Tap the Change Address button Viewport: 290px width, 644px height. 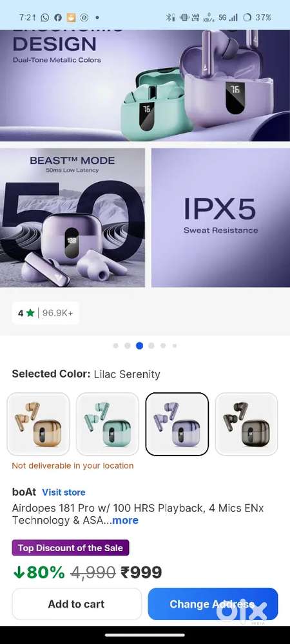coord(213,604)
